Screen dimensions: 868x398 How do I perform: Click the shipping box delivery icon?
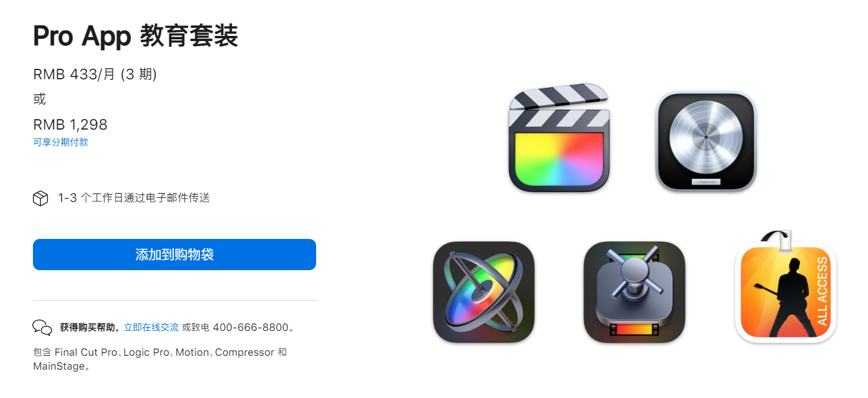[40, 198]
